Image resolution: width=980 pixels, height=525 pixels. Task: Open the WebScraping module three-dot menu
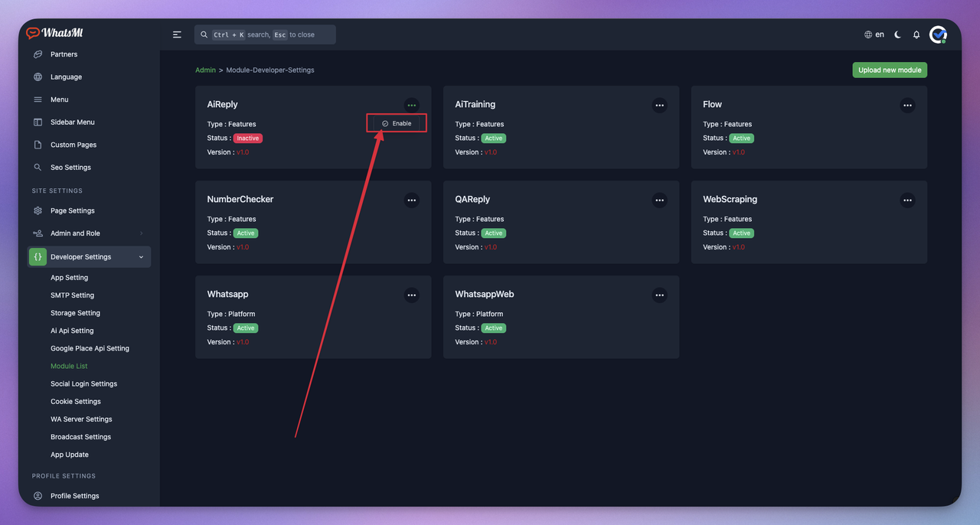907,200
